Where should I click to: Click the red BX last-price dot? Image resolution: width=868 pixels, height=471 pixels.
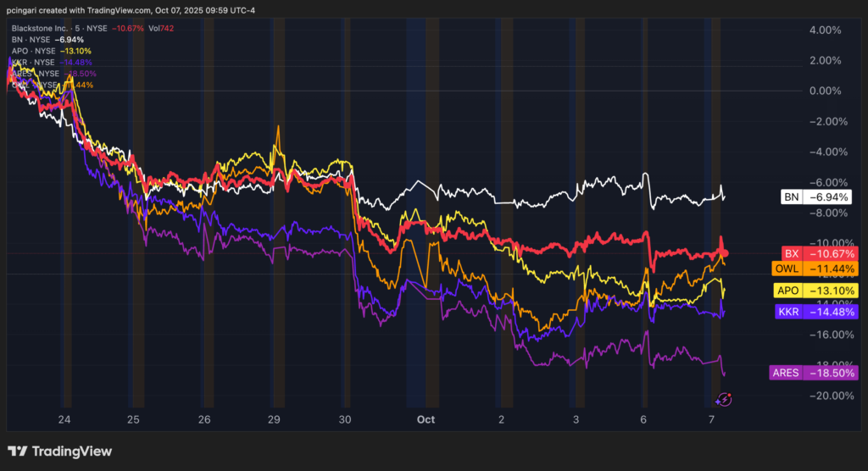(724, 253)
